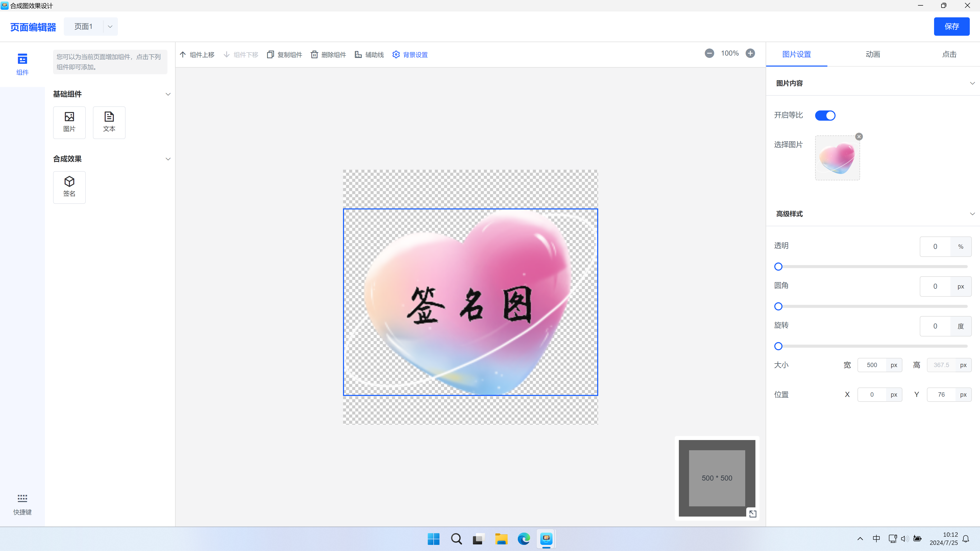Open Windows Start menu
Screen dimensions: 980x551
[x=434, y=539]
